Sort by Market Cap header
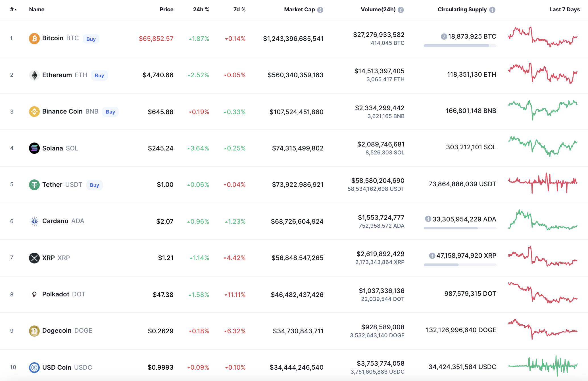Image resolution: width=588 pixels, height=381 pixels. [299, 9]
